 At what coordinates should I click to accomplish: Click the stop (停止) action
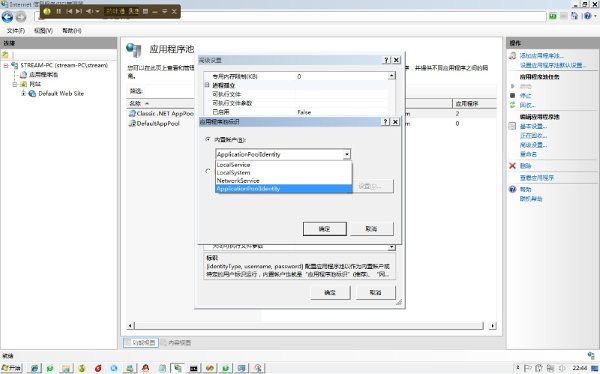pos(525,96)
